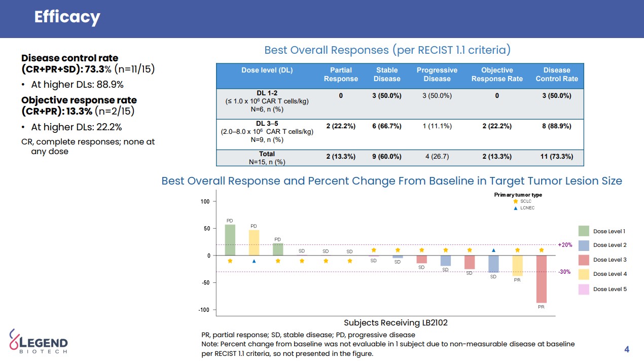644x361 pixels.
Task: Click the tallest green PD bar
Action: click(230, 240)
